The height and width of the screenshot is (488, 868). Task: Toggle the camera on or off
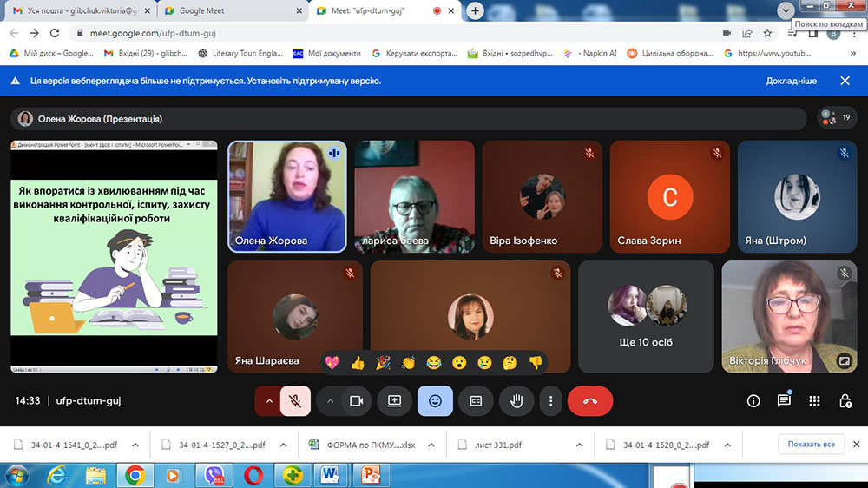tap(355, 401)
